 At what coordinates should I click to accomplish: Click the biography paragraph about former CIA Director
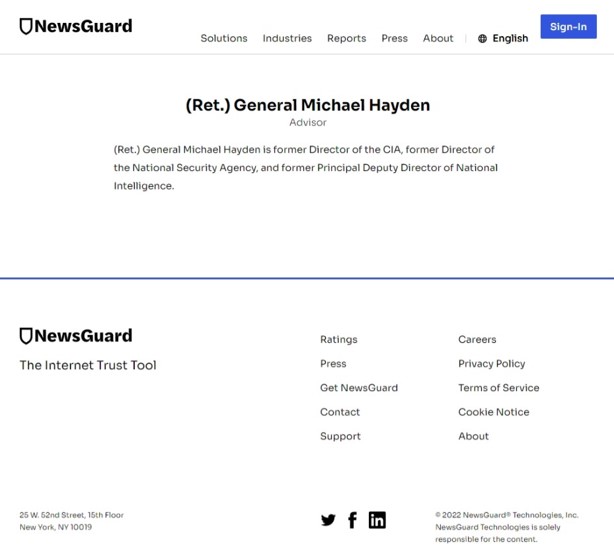pos(306,168)
